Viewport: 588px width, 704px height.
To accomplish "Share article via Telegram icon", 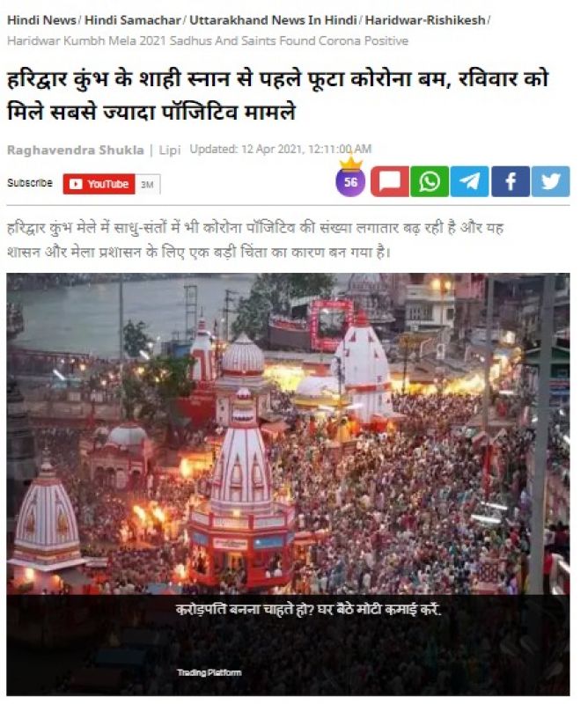I will [469, 181].
